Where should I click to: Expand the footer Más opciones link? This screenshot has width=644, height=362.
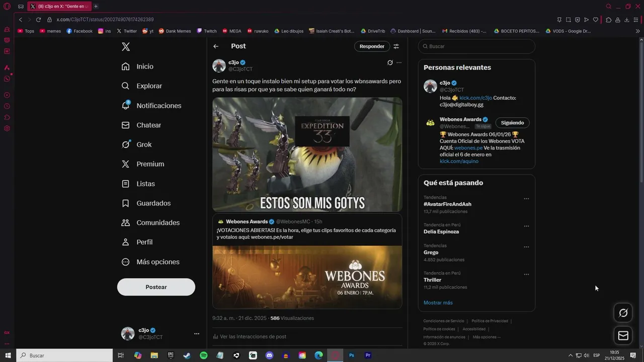[487, 337]
